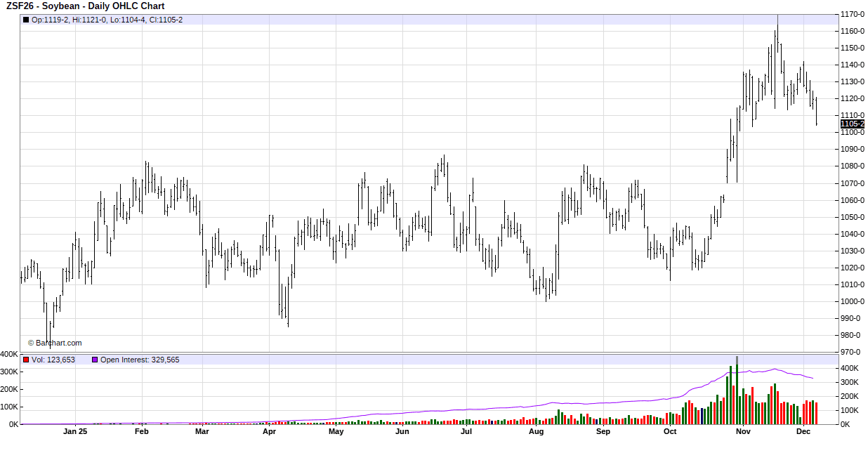Image resolution: width=868 pixels, height=453 pixels.
Task: Click the 970-0 price-axis label
Action: pos(853,352)
